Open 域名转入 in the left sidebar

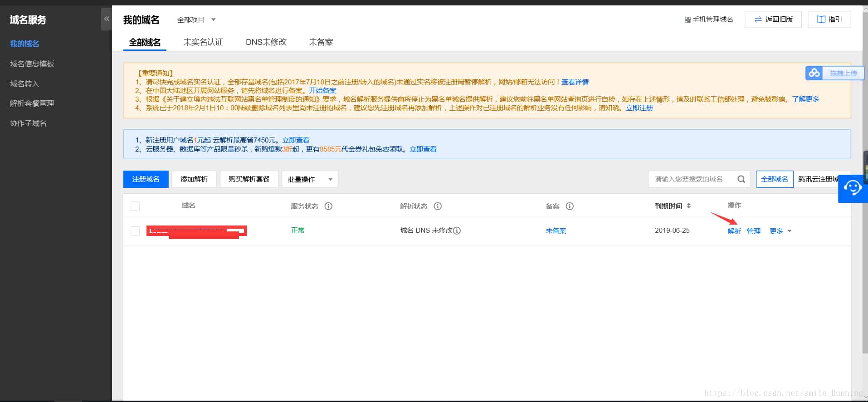(x=24, y=83)
